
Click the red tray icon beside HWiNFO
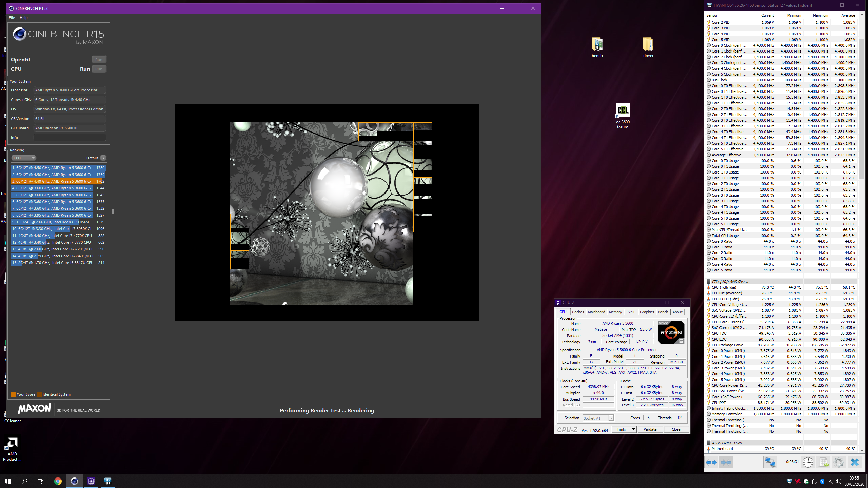point(798,481)
